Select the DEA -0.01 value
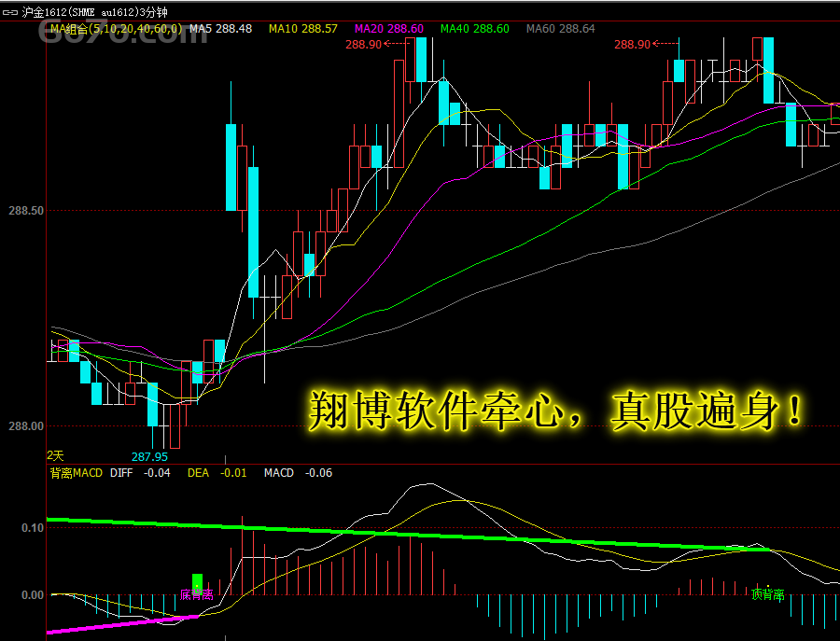This screenshot has width=840, height=641. pos(217,473)
